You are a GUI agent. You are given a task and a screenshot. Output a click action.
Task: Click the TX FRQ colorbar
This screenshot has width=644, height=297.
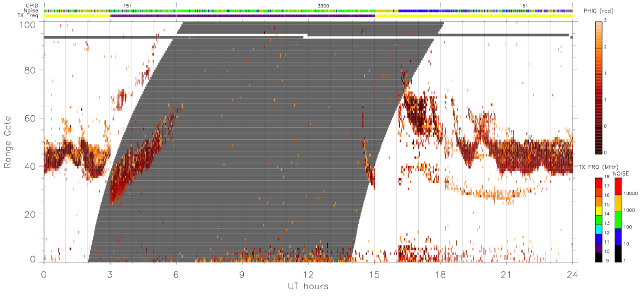(x=599, y=219)
